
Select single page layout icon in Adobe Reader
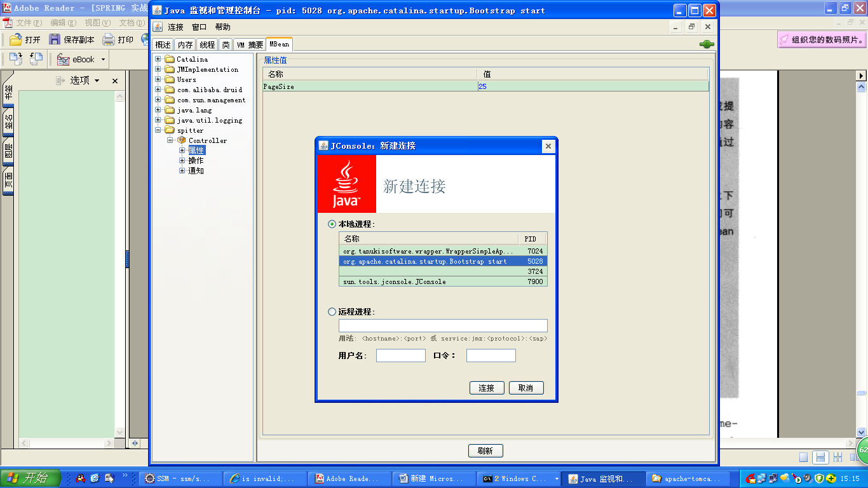(804, 457)
